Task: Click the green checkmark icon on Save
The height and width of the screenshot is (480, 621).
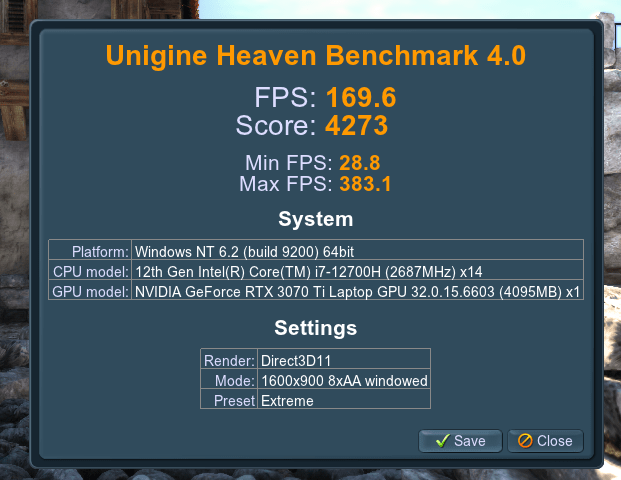Action: click(x=442, y=440)
